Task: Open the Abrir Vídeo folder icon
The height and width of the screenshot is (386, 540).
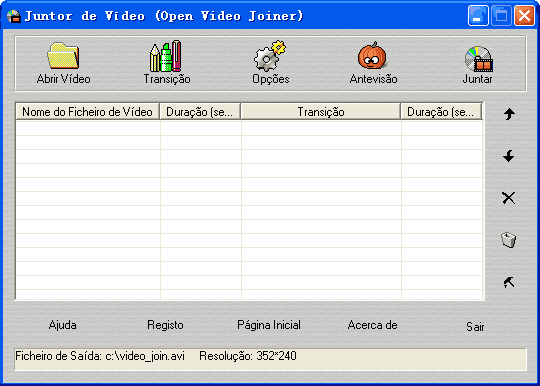Action: coord(63,55)
